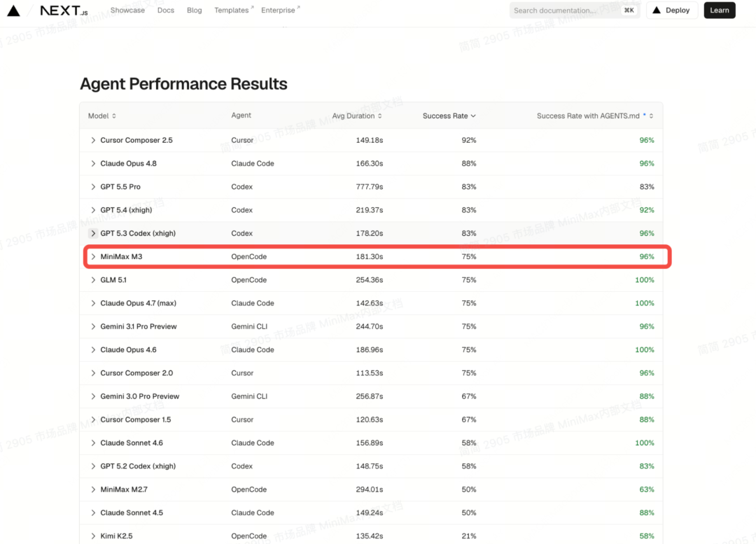The image size is (756, 544).
Task: Expand the Gemini 3.1 Pro Preview row
Action: [x=93, y=326]
